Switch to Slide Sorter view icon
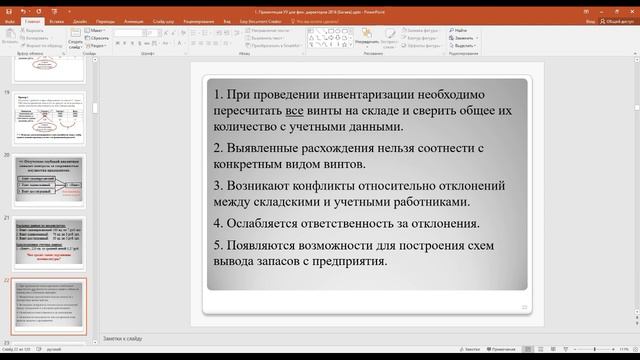Image resolution: width=640 pixels, height=360 pixels. (x=540, y=349)
